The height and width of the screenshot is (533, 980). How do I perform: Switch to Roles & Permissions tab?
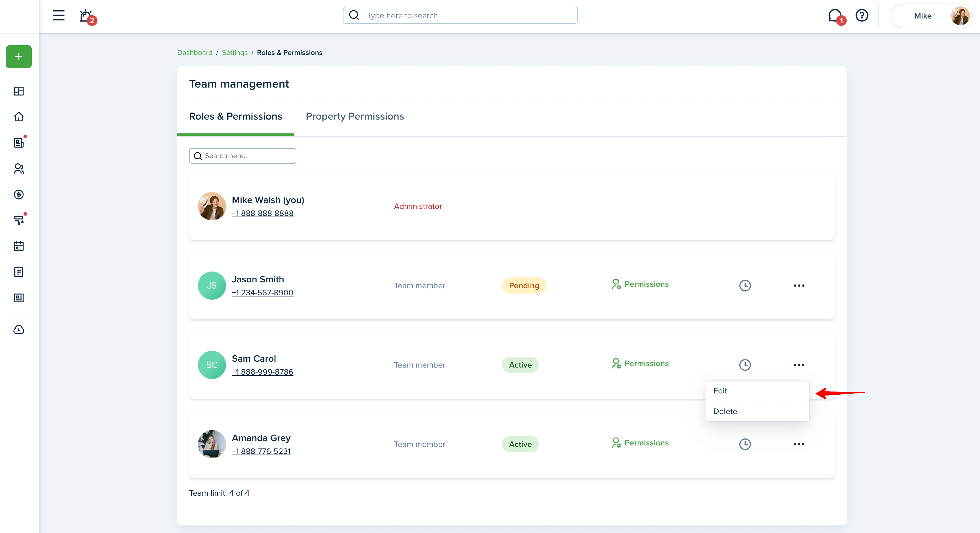click(x=235, y=116)
